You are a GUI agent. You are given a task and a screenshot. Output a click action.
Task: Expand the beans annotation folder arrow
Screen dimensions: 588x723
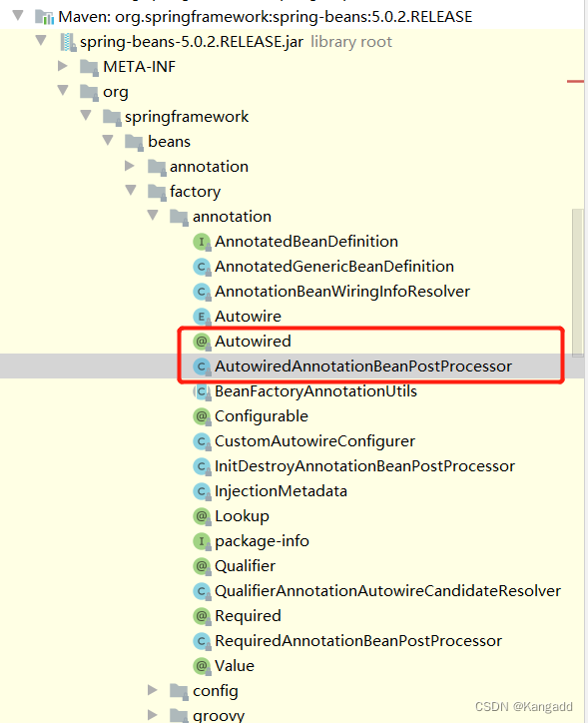point(130,166)
